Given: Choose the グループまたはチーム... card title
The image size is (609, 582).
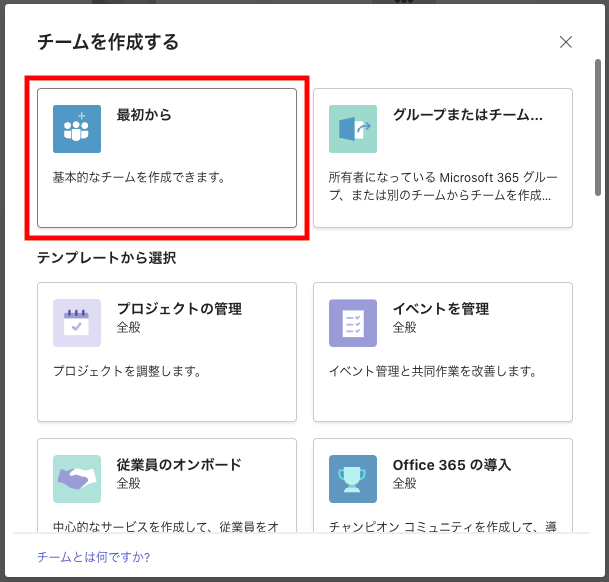Looking at the screenshot, I should 468,115.
